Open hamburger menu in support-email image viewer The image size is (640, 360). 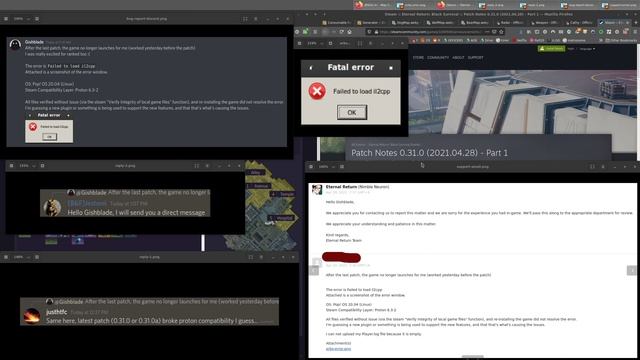[x=311, y=167]
